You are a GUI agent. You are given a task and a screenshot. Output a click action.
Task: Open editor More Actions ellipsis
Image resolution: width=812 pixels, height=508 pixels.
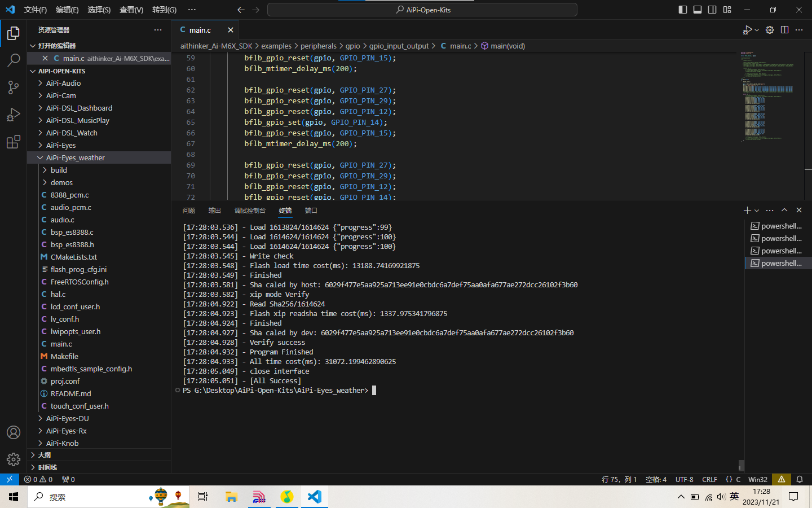point(799,30)
